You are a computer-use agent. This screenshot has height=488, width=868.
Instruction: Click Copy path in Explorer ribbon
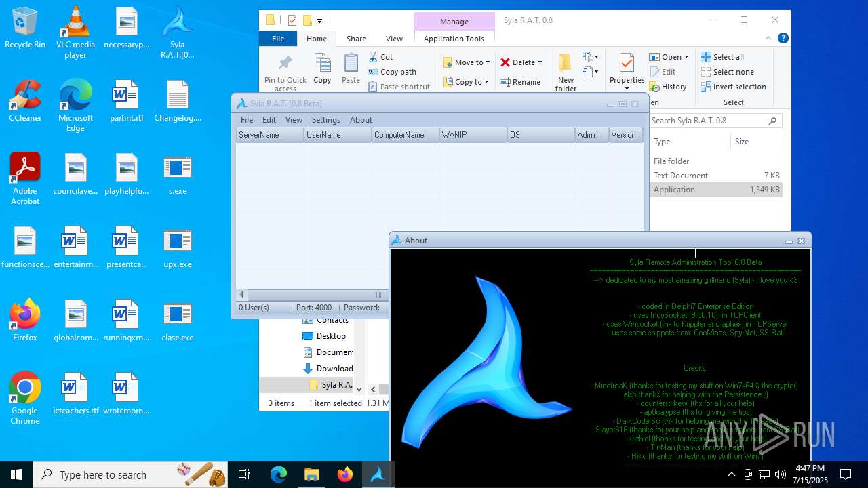click(392, 72)
